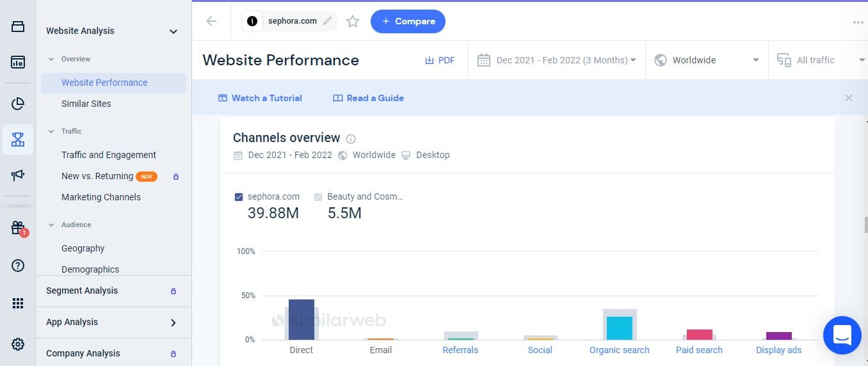Image resolution: width=868 pixels, height=366 pixels.
Task: Open the chat support bubble
Action: (x=842, y=335)
